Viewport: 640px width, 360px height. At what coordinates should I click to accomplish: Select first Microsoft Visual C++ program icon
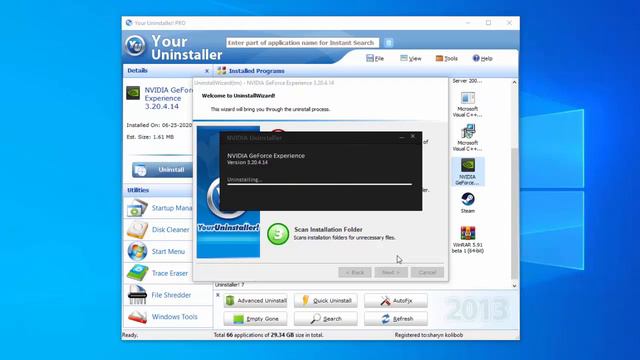(468, 98)
